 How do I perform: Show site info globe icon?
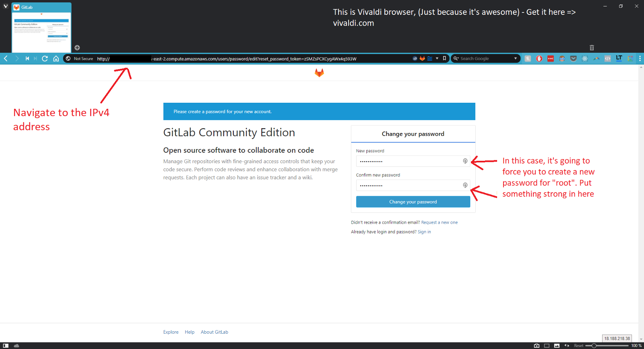click(x=68, y=58)
